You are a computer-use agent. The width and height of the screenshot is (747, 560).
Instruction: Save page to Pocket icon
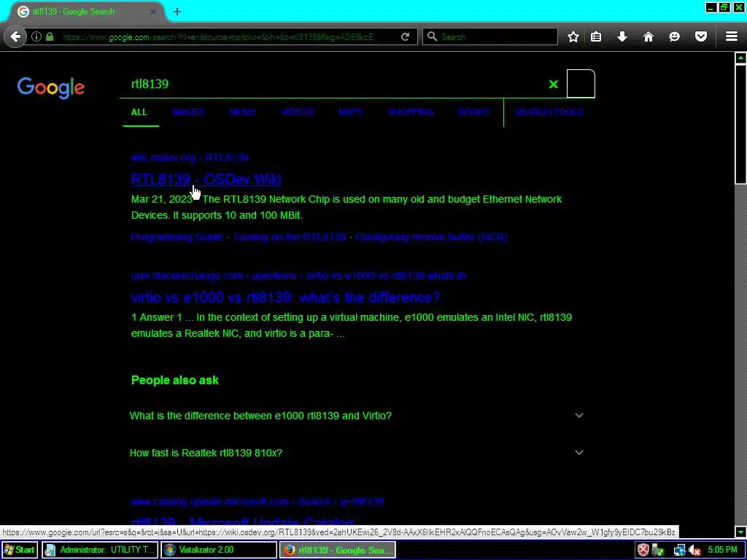pos(701,36)
